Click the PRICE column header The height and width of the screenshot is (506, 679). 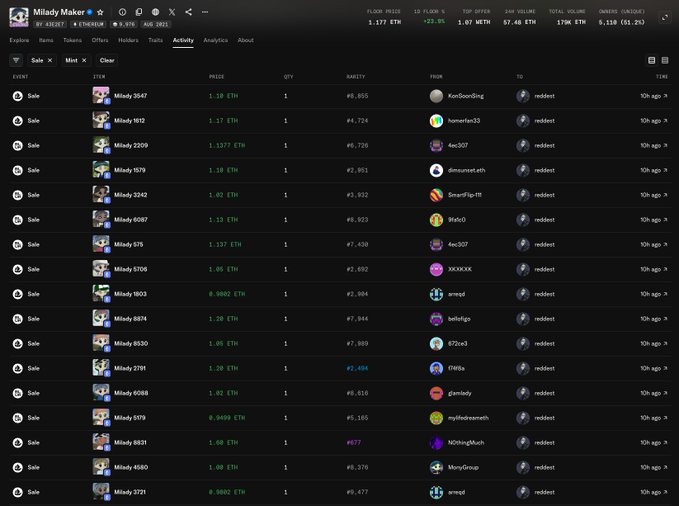(x=217, y=77)
